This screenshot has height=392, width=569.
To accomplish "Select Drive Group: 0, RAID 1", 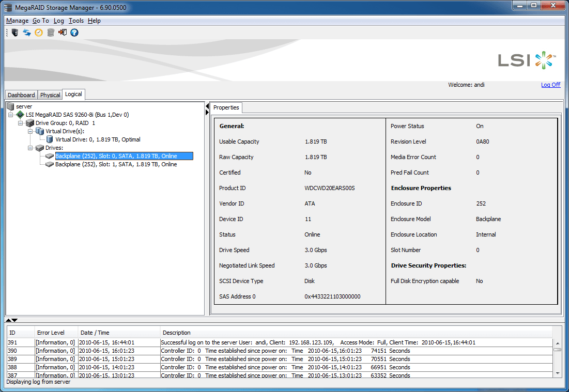I will (x=65, y=123).
